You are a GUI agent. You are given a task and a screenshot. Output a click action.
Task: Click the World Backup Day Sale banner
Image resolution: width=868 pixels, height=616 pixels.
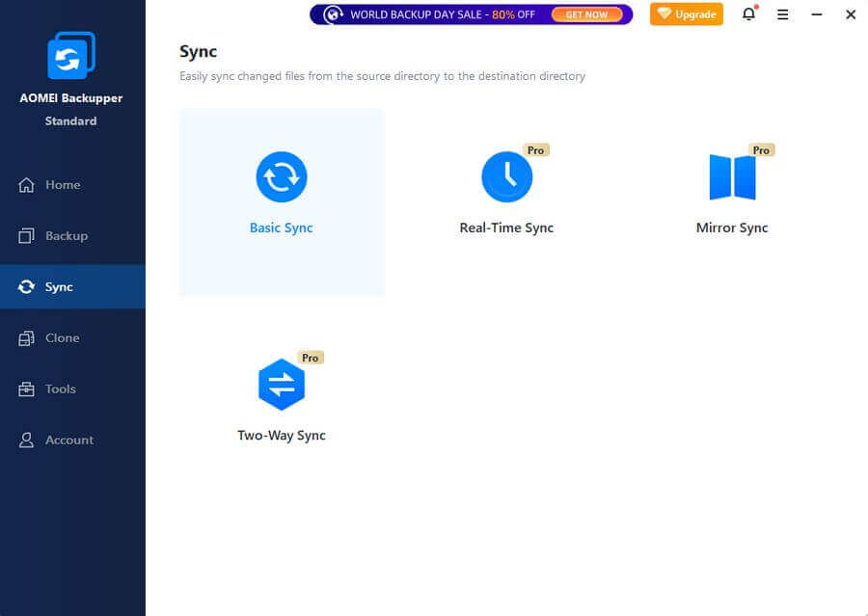coord(471,14)
